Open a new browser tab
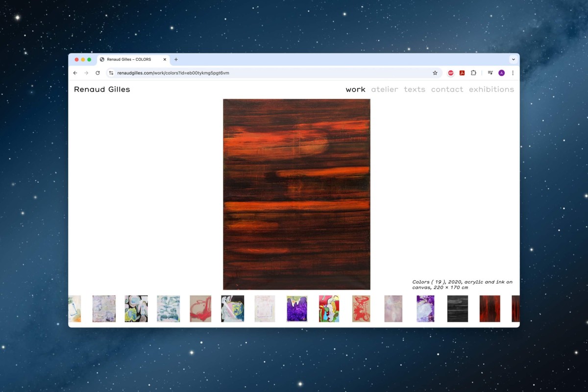This screenshot has height=392, width=588. click(176, 59)
